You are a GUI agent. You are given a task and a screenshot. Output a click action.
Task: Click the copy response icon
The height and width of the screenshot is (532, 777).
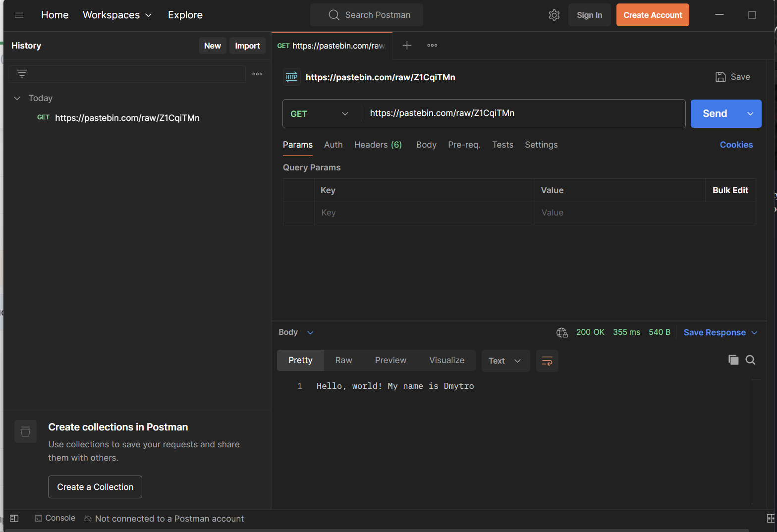point(733,360)
